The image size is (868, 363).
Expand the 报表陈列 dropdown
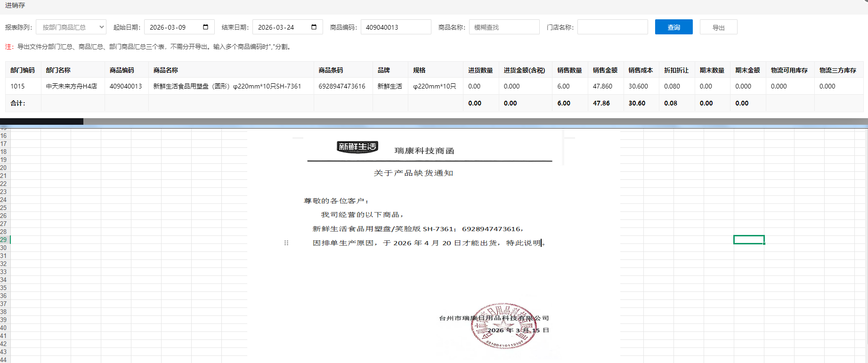click(x=71, y=27)
